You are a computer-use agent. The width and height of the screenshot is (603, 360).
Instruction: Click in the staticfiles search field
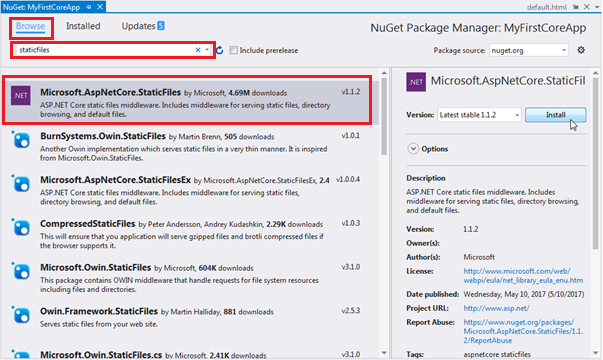[x=104, y=50]
